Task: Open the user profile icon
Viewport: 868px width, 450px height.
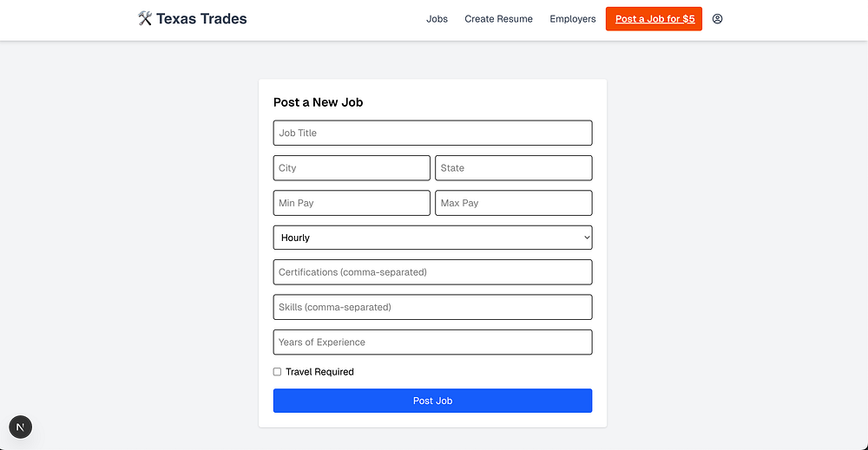Action: point(717,19)
